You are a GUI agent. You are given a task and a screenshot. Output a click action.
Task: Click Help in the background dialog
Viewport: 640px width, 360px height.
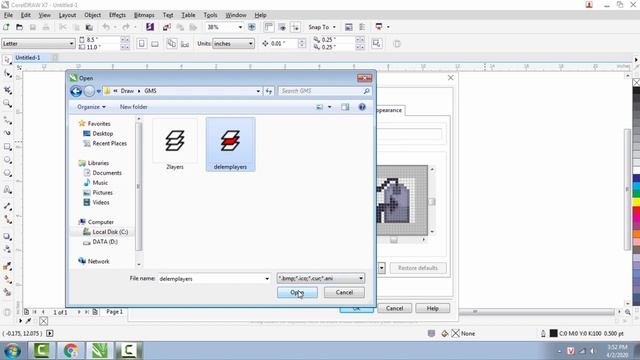(433, 309)
